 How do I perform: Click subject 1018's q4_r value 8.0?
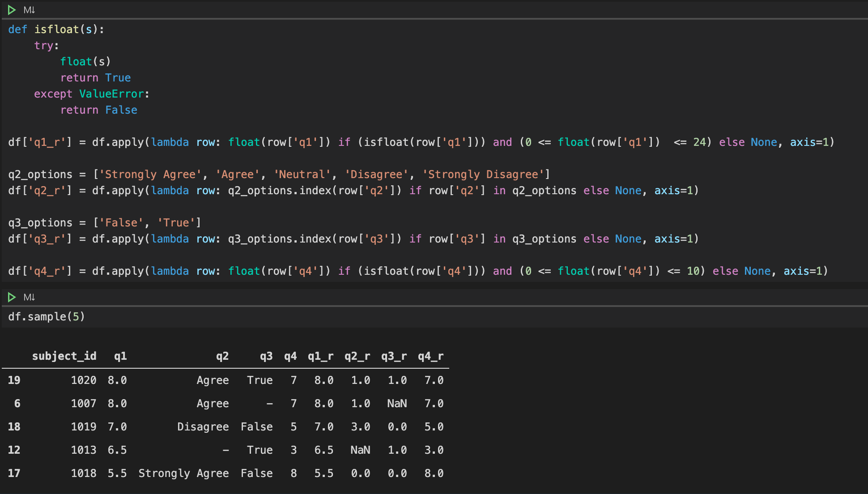pyautogui.click(x=433, y=473)
